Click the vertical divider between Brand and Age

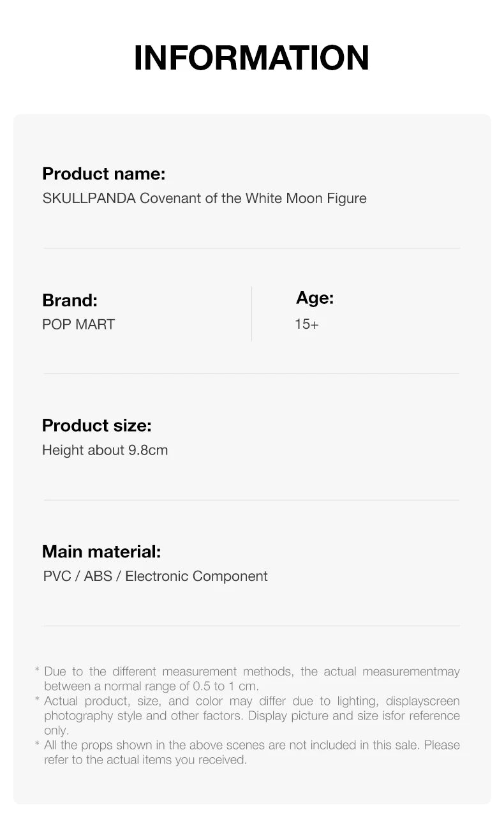pyautogui.click(x=251, y=313)
